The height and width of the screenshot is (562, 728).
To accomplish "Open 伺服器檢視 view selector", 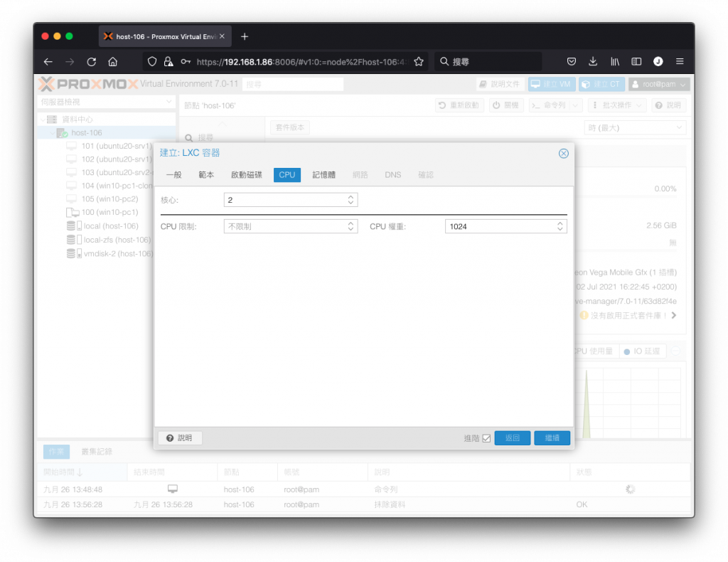I will click(107, 102).
